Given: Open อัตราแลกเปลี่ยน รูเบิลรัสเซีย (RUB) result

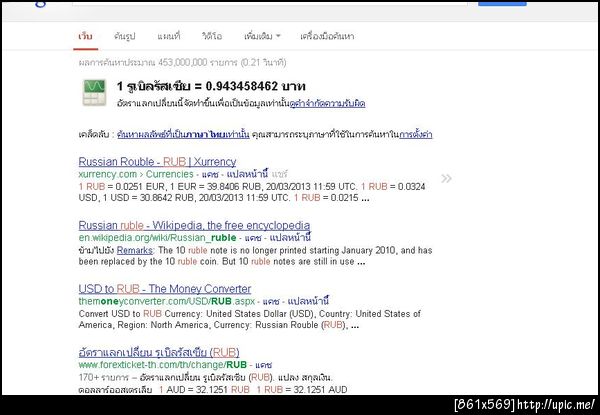Looking at the screenshot, I should (x=159, y=352).
